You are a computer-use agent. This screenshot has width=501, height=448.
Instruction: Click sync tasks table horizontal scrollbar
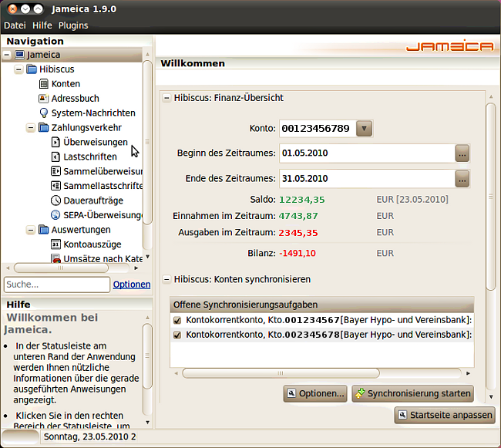[281, 373]
